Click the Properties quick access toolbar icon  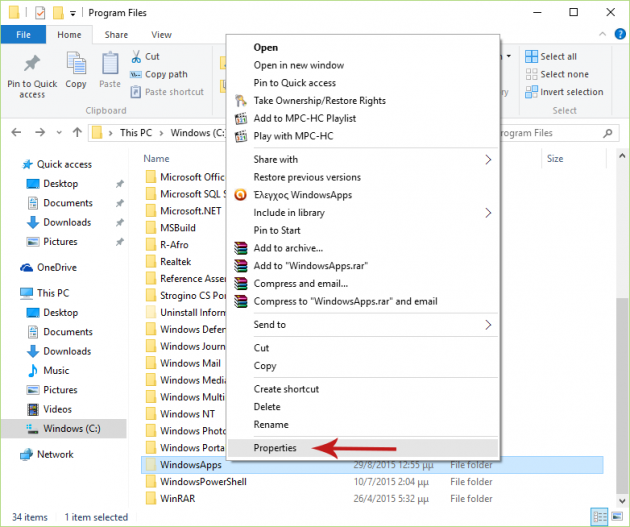pyautogui.click(x=40, y=13)
